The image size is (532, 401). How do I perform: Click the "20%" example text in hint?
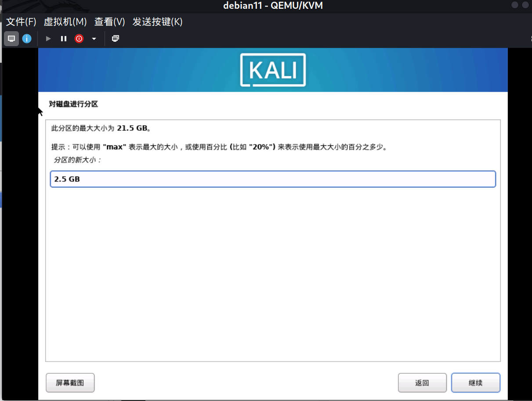point(262,147)
